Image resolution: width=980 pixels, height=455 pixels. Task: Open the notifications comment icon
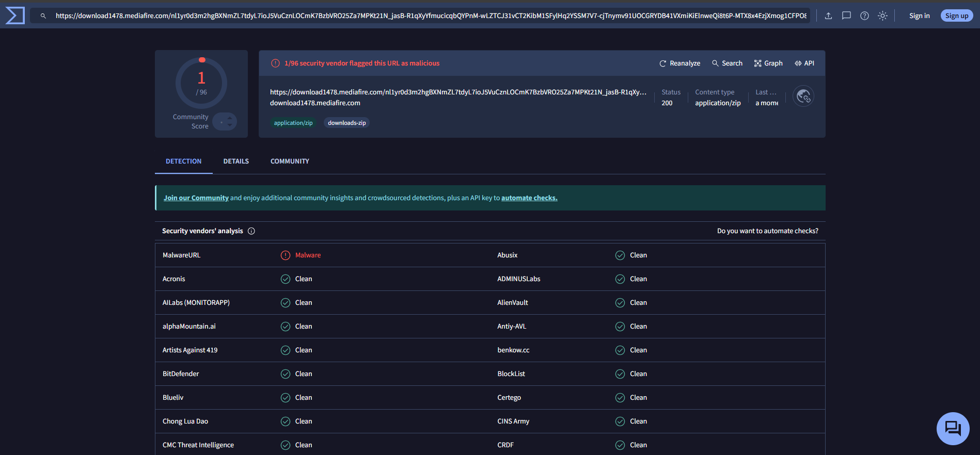[846, 16]
